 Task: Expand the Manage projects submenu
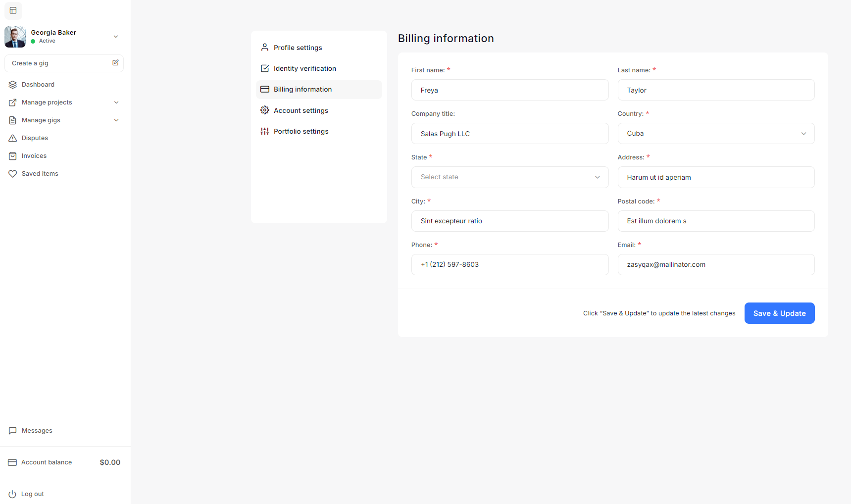116,102
